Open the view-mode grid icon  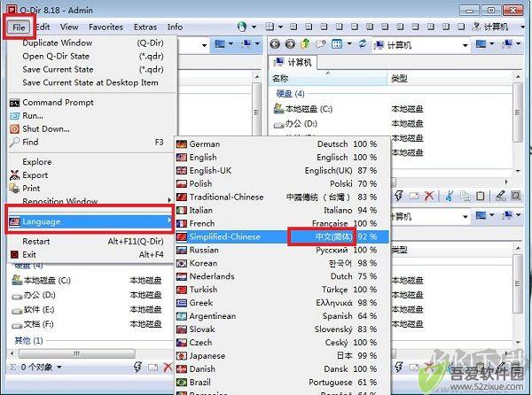337,43
